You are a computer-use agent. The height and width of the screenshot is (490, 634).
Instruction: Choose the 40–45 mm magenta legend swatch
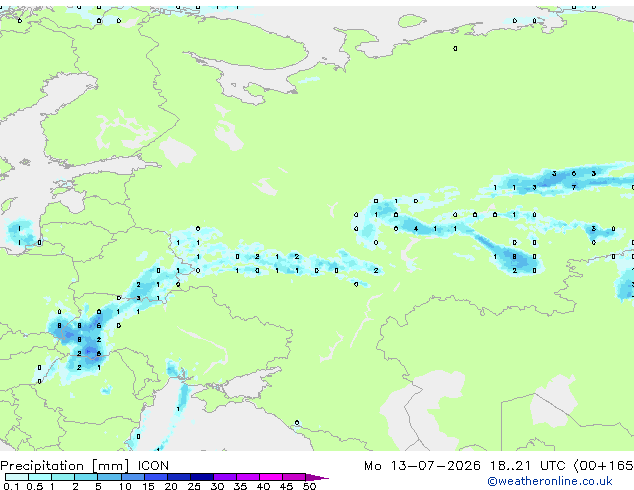pos(271,477)
